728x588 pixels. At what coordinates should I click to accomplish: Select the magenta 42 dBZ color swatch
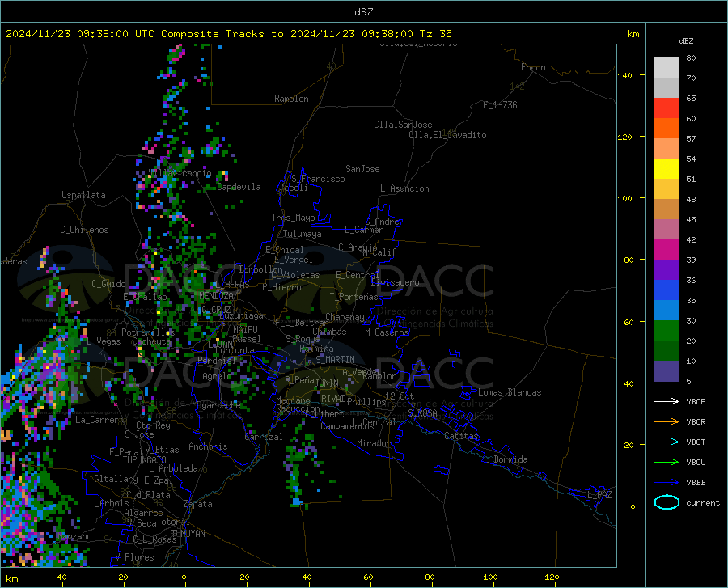[667, 250]
